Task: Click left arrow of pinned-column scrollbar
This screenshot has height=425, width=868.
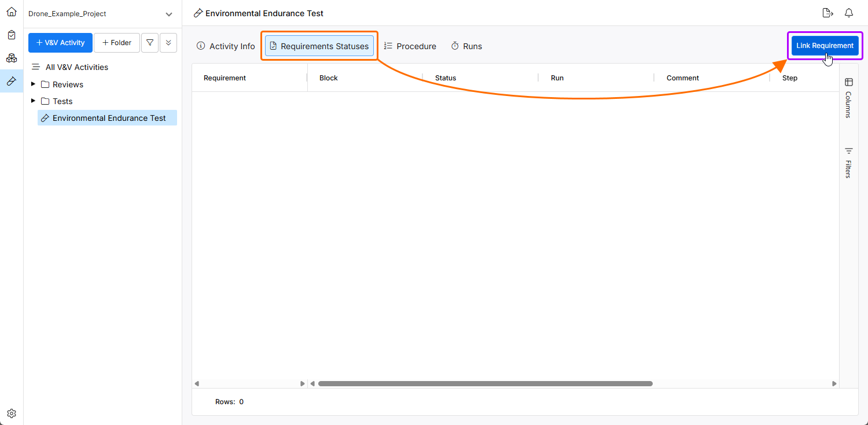Action: point(197,383)
